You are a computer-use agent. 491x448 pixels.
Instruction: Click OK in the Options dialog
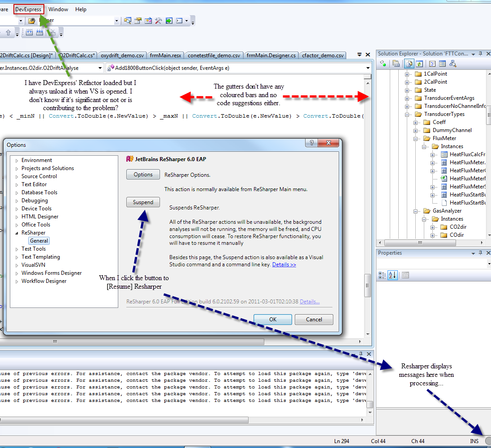tap(273, 320)
